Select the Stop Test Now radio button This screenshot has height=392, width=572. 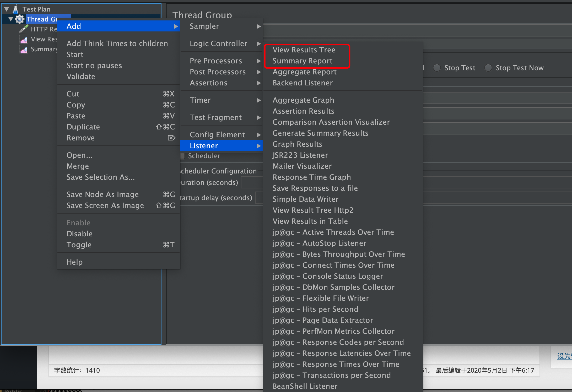[x=488, y=68]
